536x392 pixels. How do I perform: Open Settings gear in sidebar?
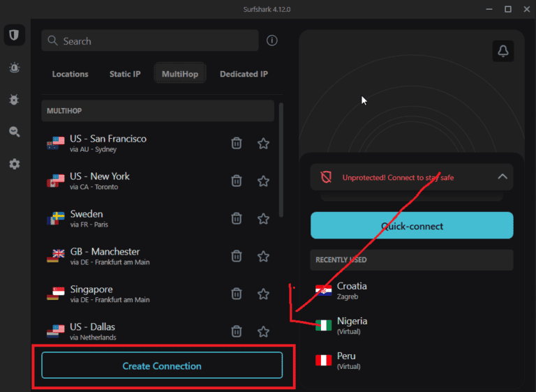point(14,164)
